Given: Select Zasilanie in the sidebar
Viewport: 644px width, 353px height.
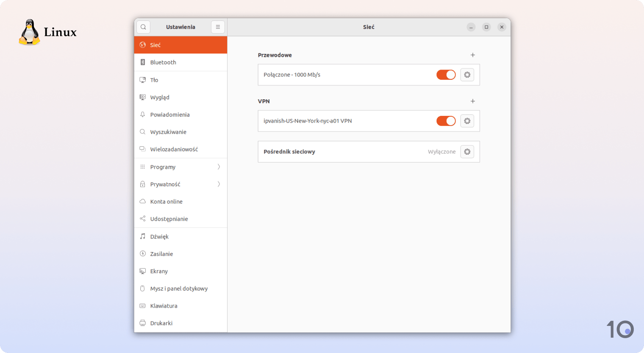Looking at the screenshot, I should [180, 254].
